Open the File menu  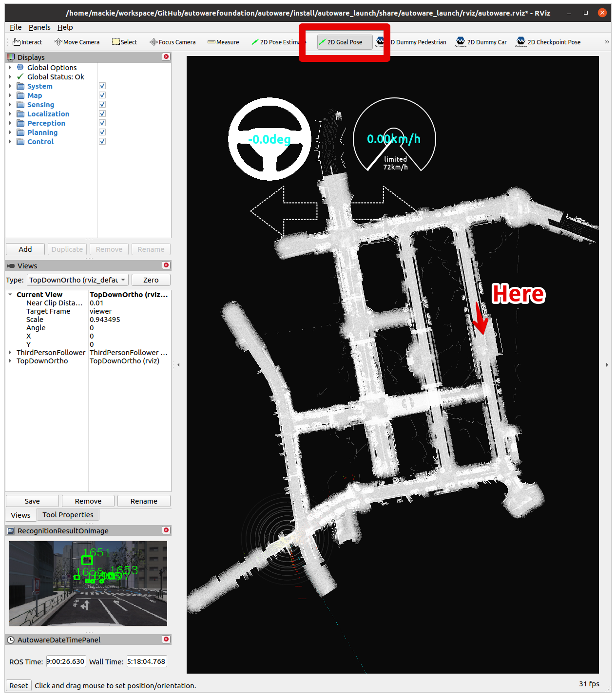pyautogui.click(x=16, y=27)
